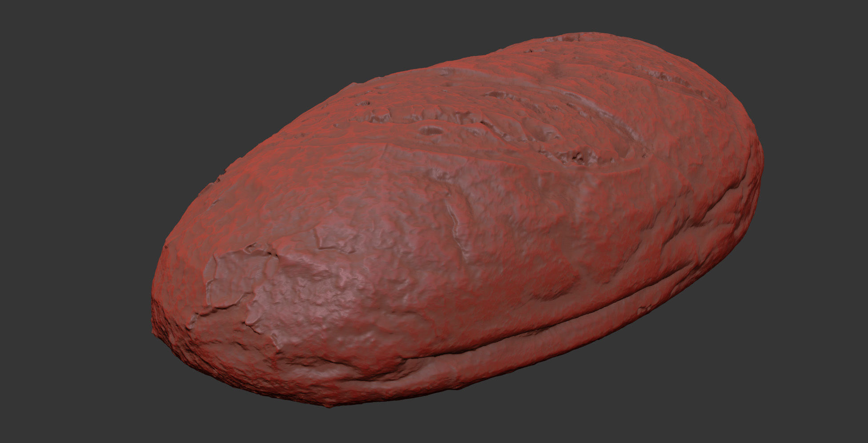The height and width of the screenshot is (443, 868).
Task: Select the red sculpted loaf model
Action: coord(457,220)
